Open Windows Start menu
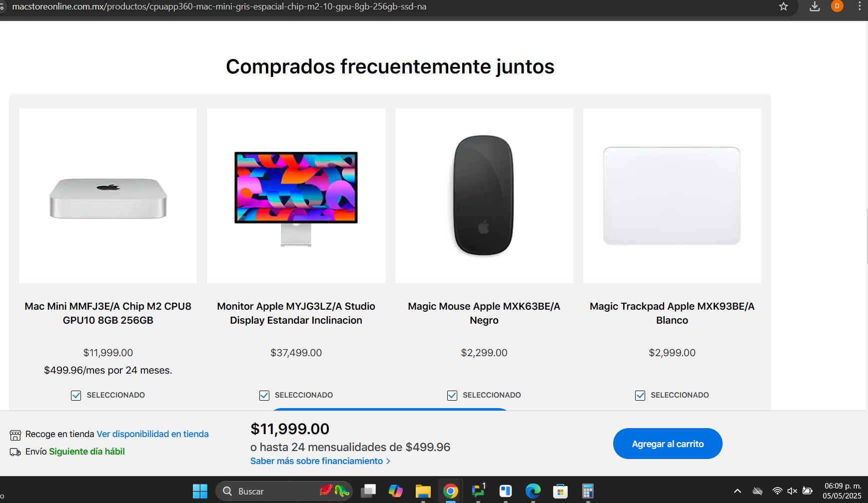868x503 pixels. click(x=200, y=491)
